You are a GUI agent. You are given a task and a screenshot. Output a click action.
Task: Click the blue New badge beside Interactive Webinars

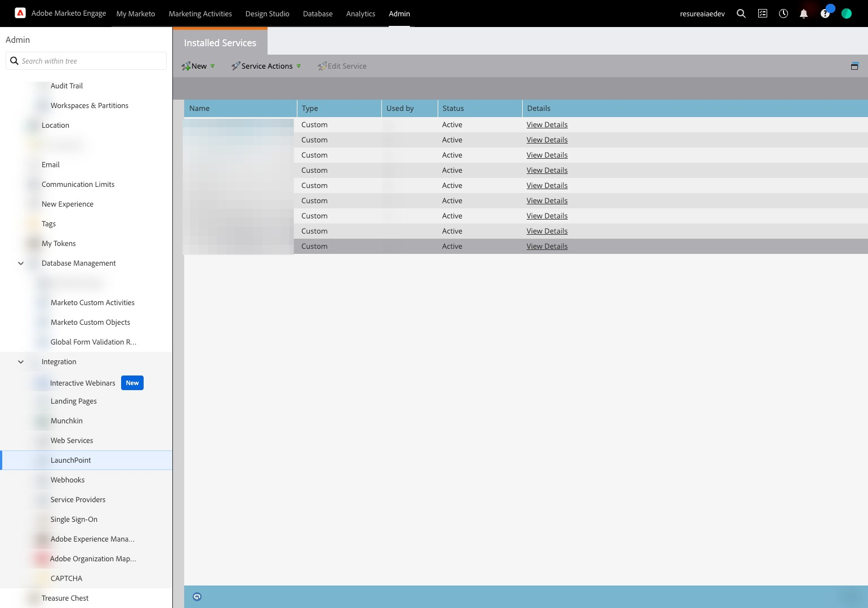132,383
